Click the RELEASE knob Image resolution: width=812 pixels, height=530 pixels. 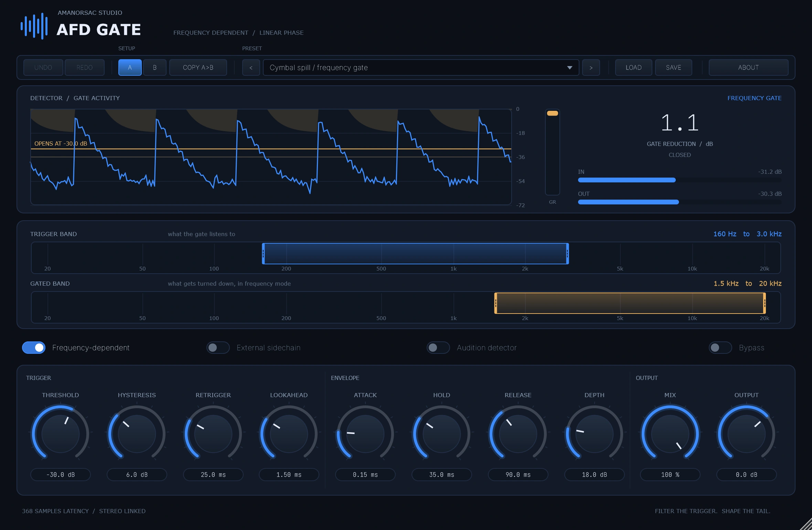(x=518, y=434)
